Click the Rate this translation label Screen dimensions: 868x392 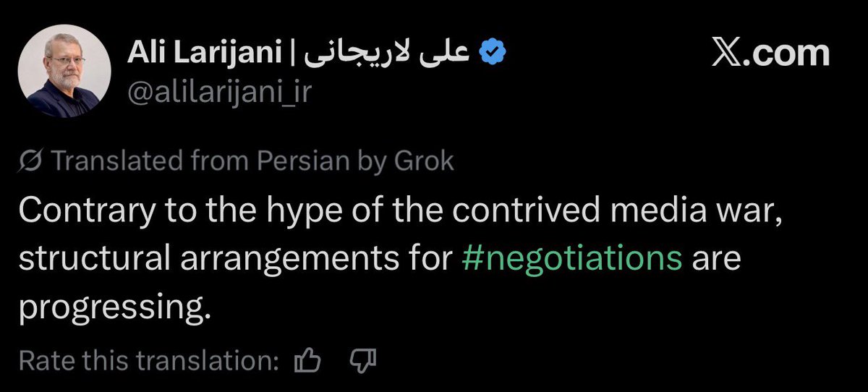pyautogui.click(x=148, y=359)
